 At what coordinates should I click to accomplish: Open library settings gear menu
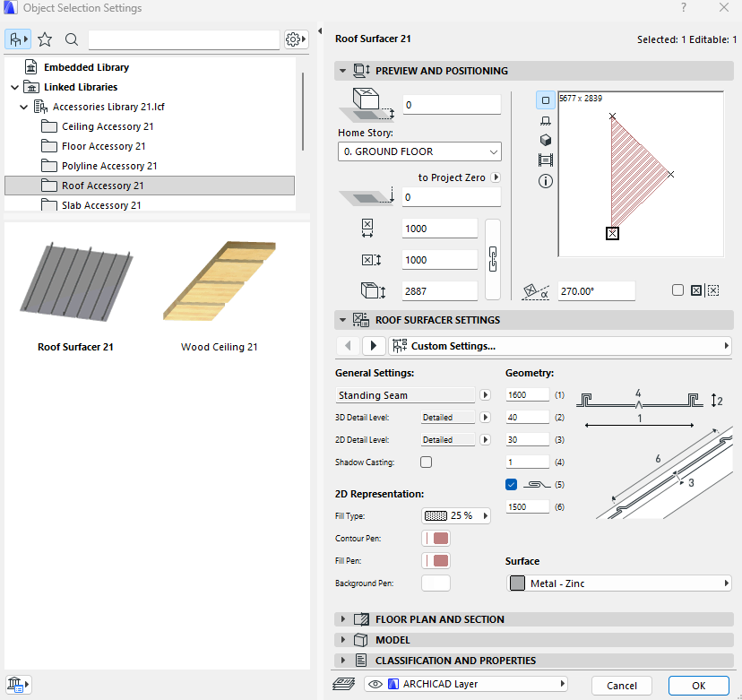click(x=297, y=39)
